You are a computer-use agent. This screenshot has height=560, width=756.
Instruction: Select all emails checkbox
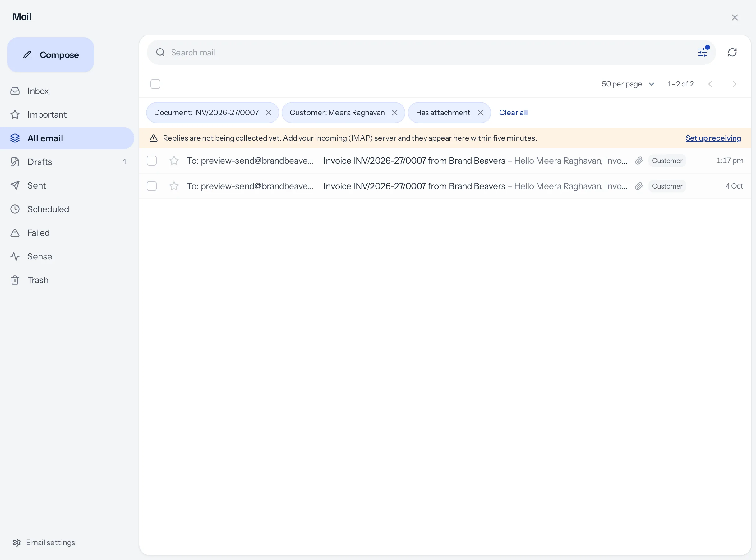tap(155, 84)
